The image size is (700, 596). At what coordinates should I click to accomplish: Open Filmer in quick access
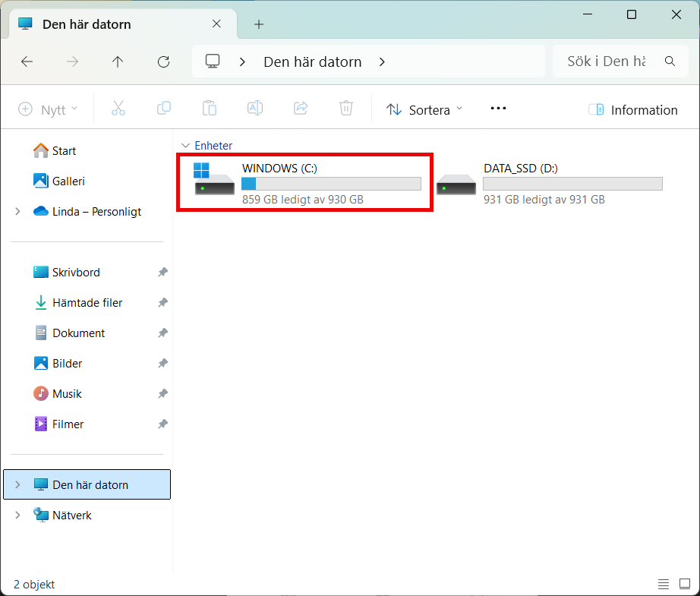(58, 424)
